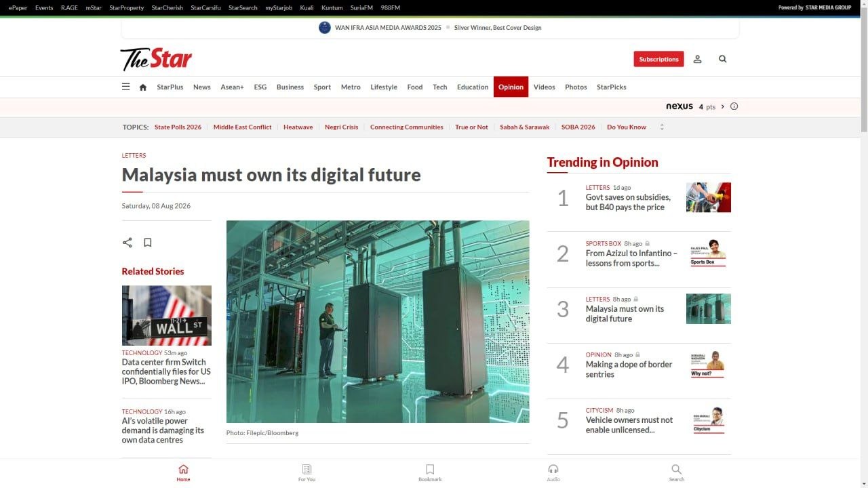The width and height of the screenshot is (868, 488).
Task: Open the News menu item
Action: click(x=202, y=87)
